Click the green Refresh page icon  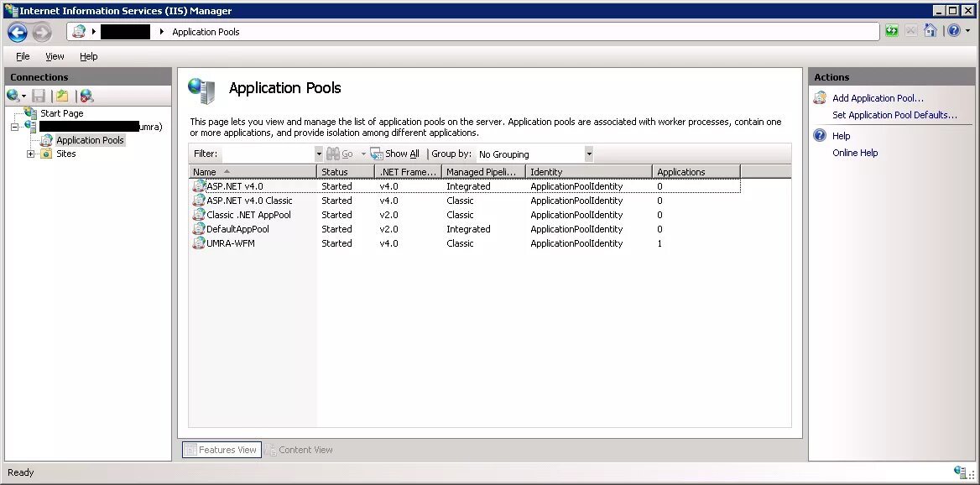[892, 30]
